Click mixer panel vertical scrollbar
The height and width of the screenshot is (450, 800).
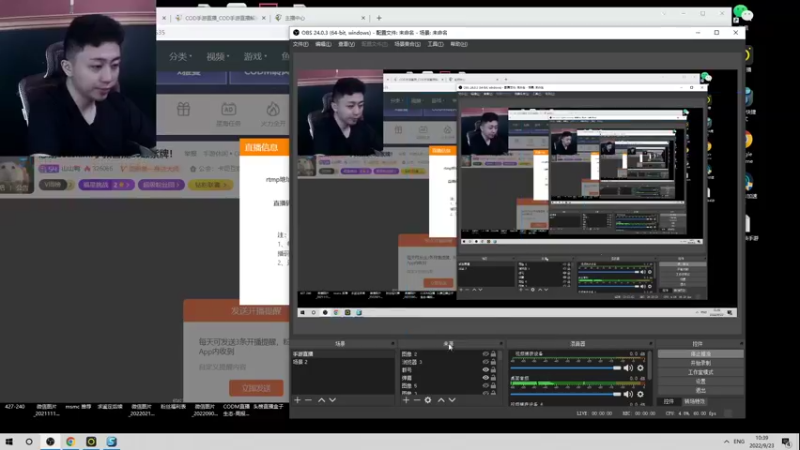[649, 366]
